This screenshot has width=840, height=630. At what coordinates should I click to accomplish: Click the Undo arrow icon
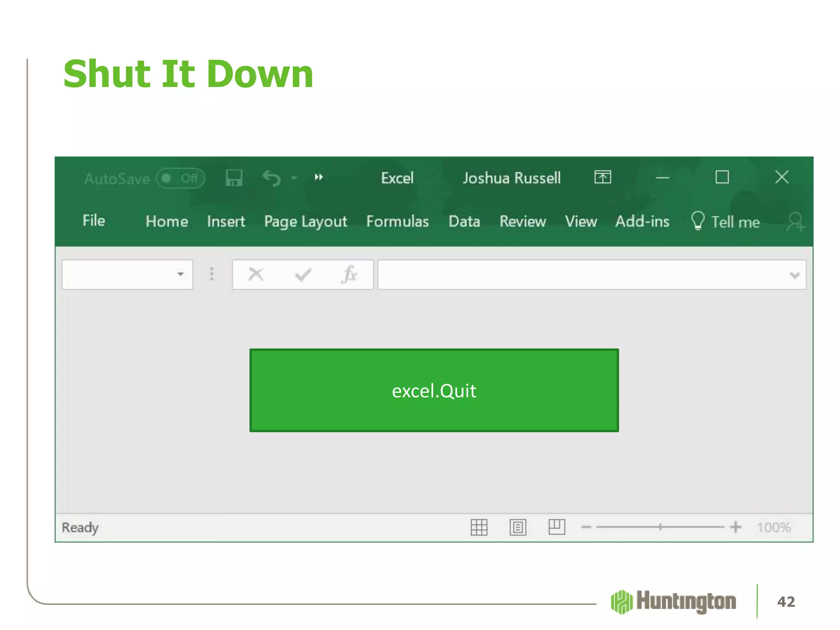click(272, 178)
